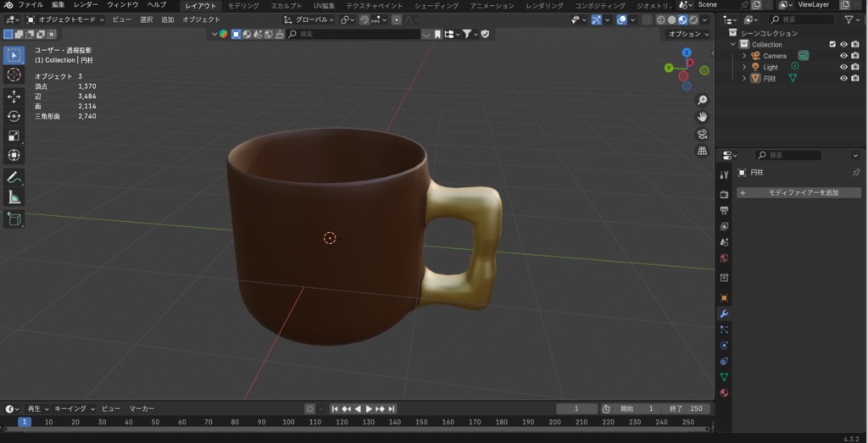Screen dimensions: 868x443
Task: Expand the Camera tree row
Action: 744,56
